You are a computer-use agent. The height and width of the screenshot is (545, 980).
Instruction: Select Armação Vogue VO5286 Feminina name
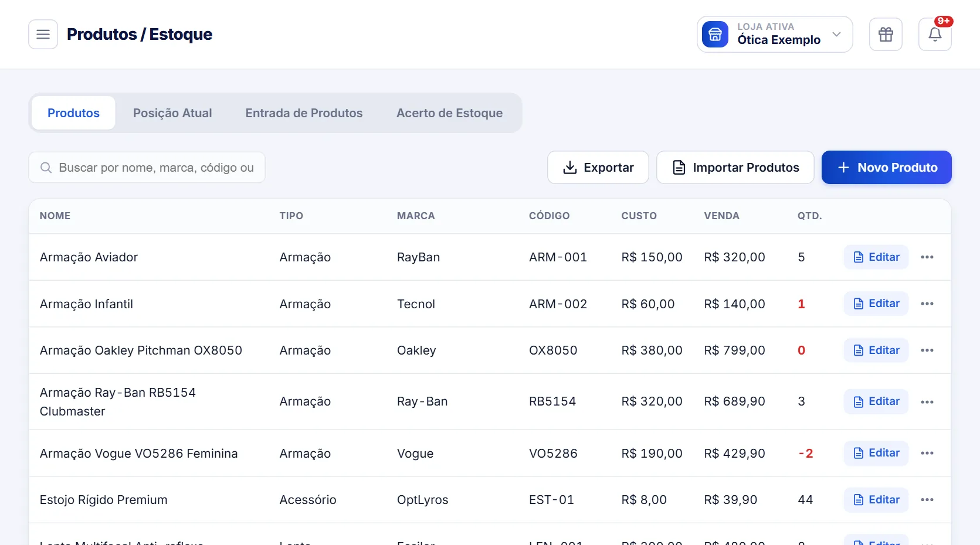(x=139, y=454)
